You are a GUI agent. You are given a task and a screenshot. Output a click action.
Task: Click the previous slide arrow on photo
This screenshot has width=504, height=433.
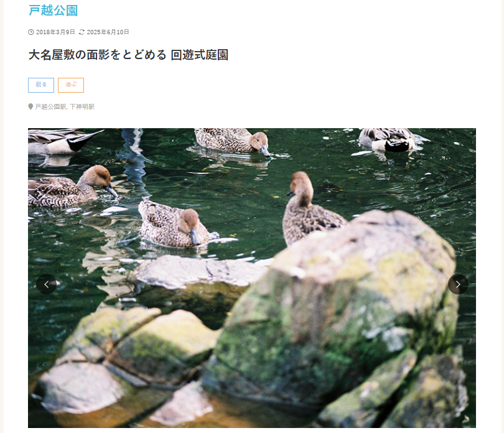[x=46, y=284]
